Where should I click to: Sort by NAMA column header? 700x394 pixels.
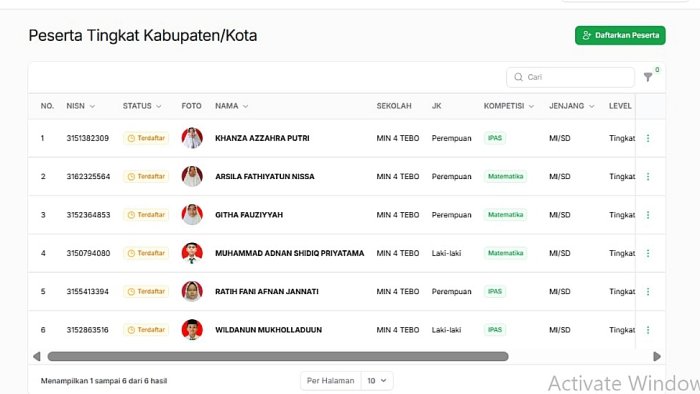click(231, 106)
